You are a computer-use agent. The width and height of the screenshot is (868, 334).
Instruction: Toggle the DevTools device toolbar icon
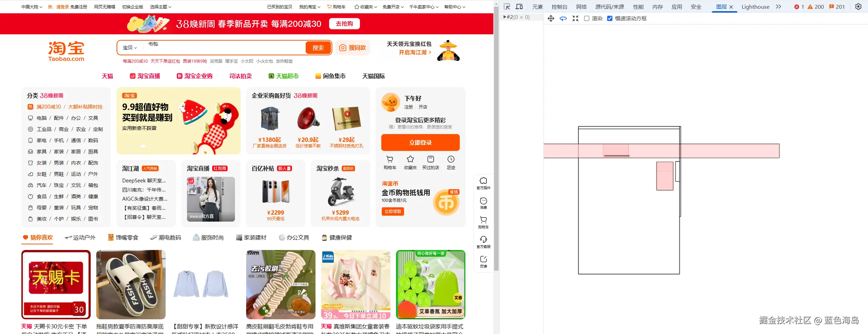coord(519,7)
